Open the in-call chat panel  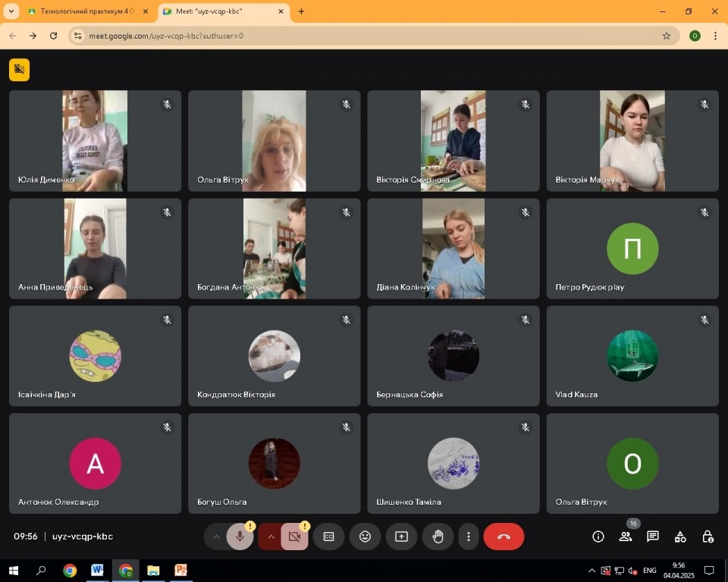coord(653,537)
